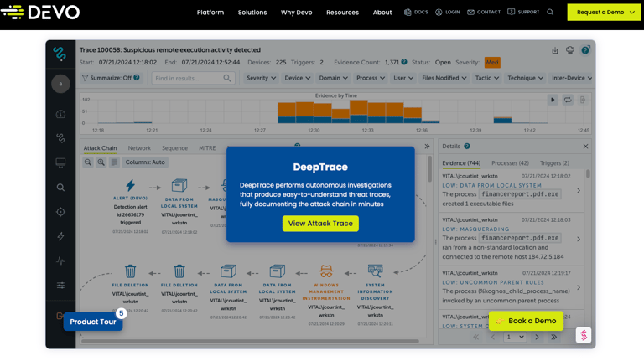Click the sidebar lightning alerts icon

60,236
